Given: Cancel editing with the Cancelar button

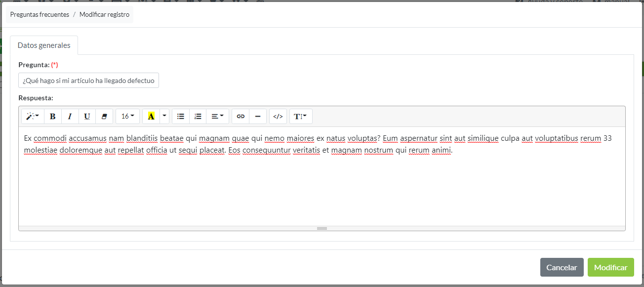Looking at the screenshot, I should (x=562, y=267).
